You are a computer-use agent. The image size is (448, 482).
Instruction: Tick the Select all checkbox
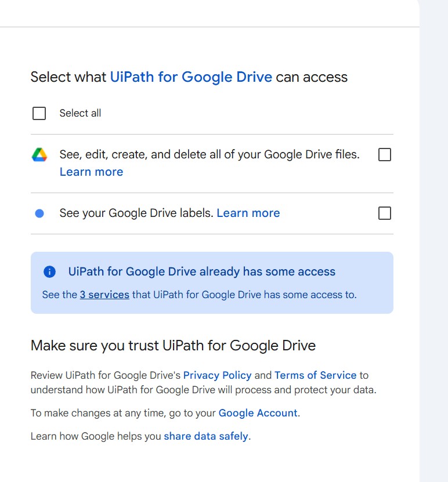(39, 113)
